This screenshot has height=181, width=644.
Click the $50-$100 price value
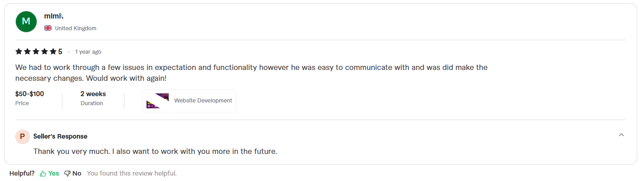point(29,94)
